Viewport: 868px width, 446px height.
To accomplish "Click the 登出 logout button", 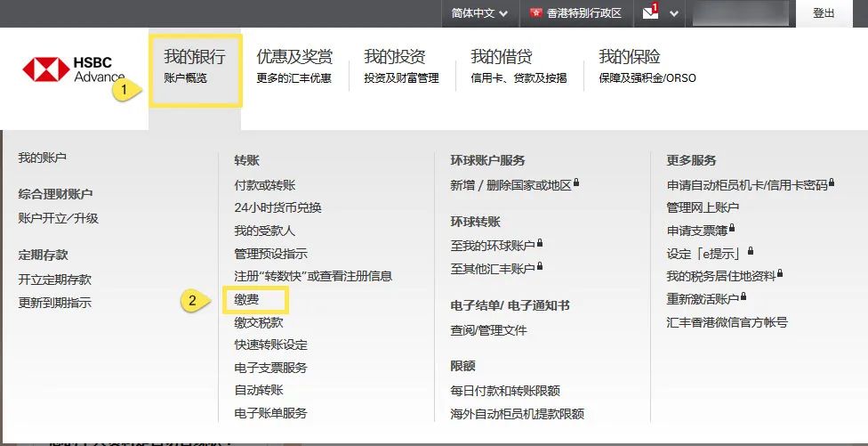I will coord(824,13).
